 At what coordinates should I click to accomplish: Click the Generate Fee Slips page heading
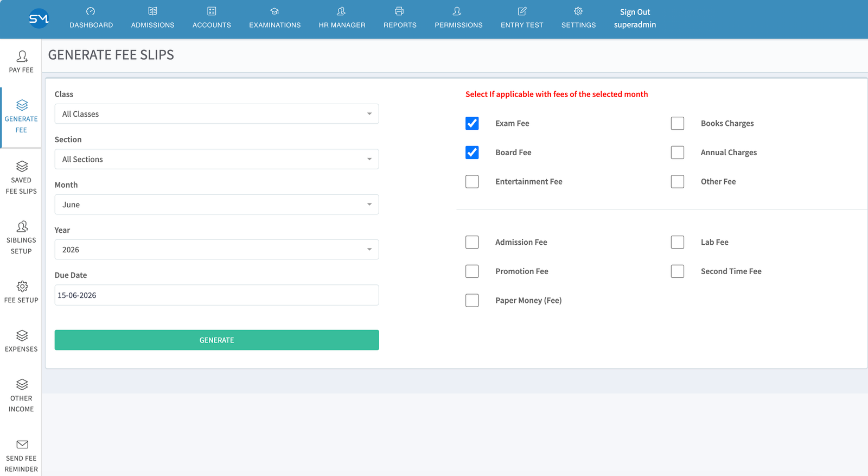pos(111,55)
